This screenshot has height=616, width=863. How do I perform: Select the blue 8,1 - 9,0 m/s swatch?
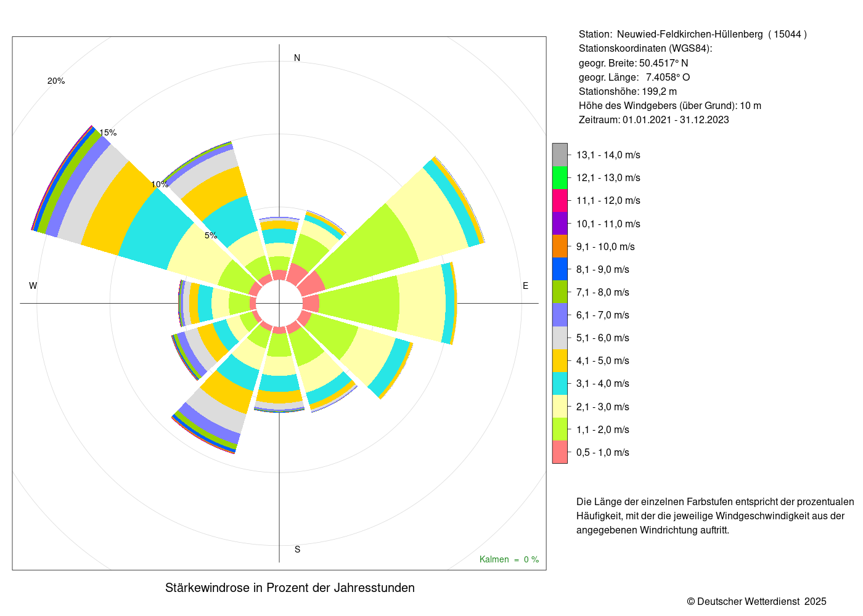[560, 269]
